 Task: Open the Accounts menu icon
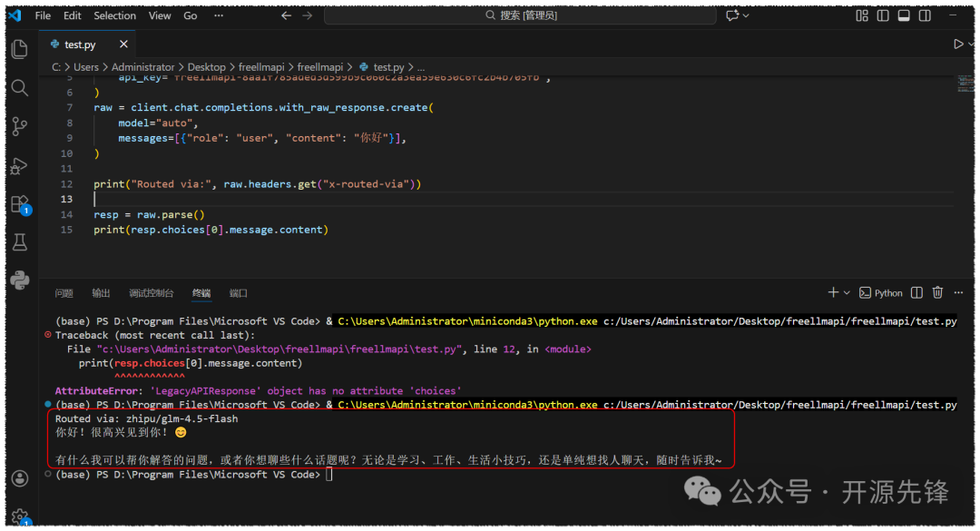click(x=19, y=478)
